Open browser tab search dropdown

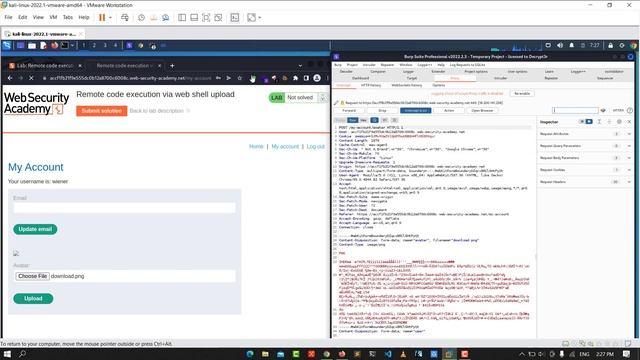tap(300, 65)
